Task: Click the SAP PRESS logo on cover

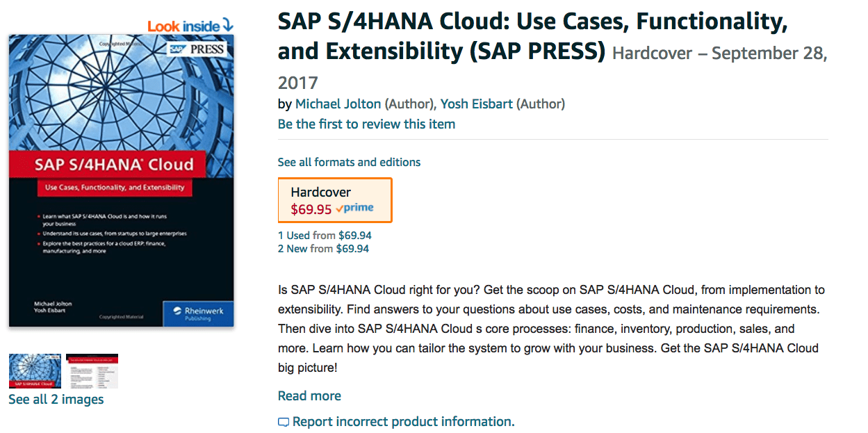Action: [198, 49]
